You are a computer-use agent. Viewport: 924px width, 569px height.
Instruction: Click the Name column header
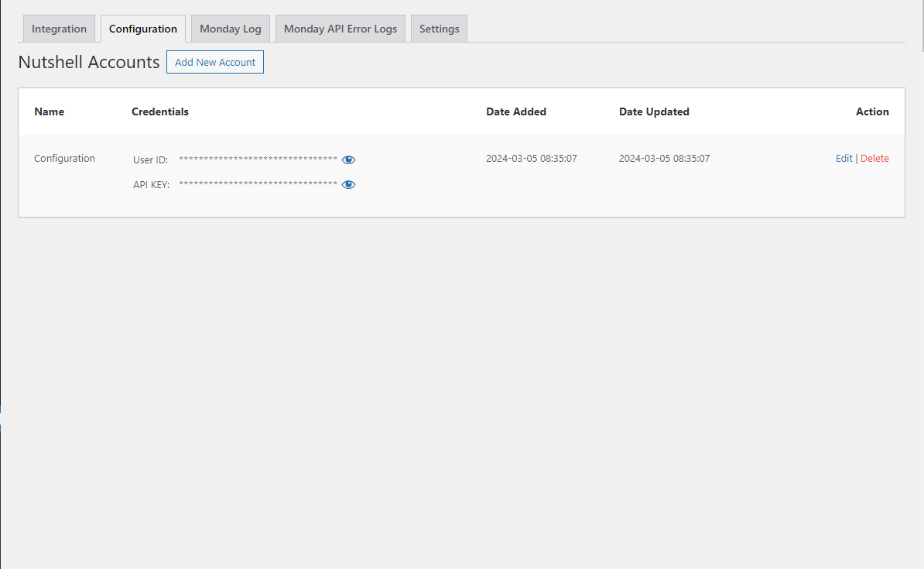pos(50,111)
